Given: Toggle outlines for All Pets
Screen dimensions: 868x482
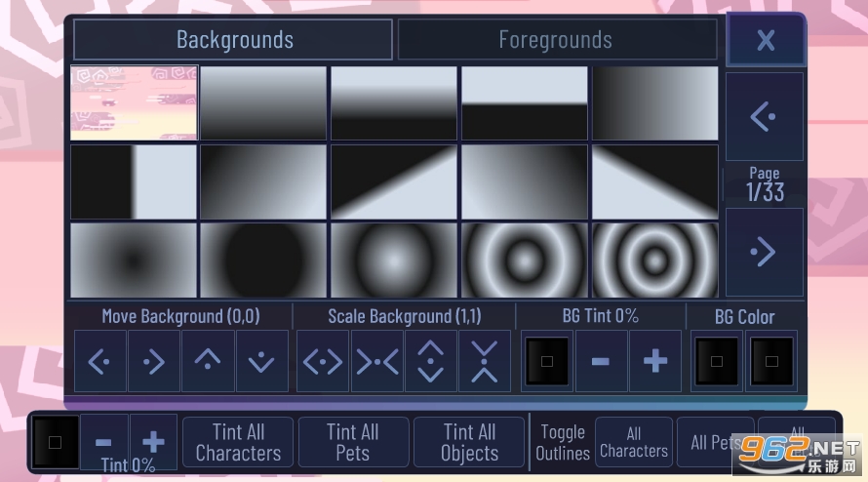Looking at the screenshot, I should point(715,442).
